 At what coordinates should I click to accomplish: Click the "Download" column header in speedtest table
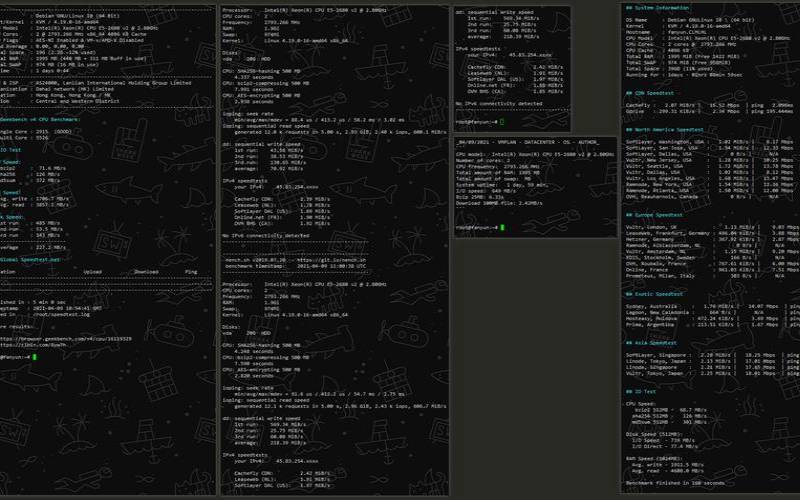pyautogui.click(x=146, y=272)
